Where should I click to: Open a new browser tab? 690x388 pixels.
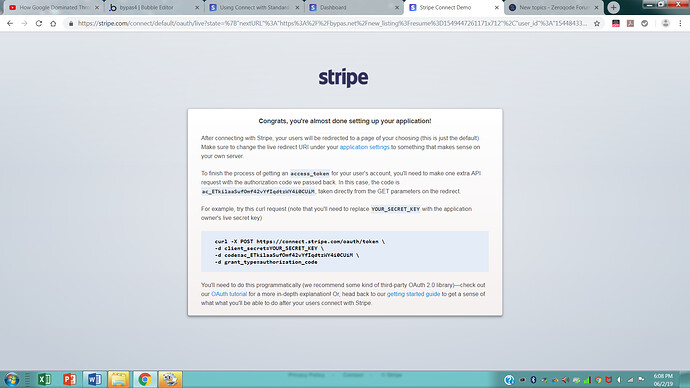[x=613, y=7]
